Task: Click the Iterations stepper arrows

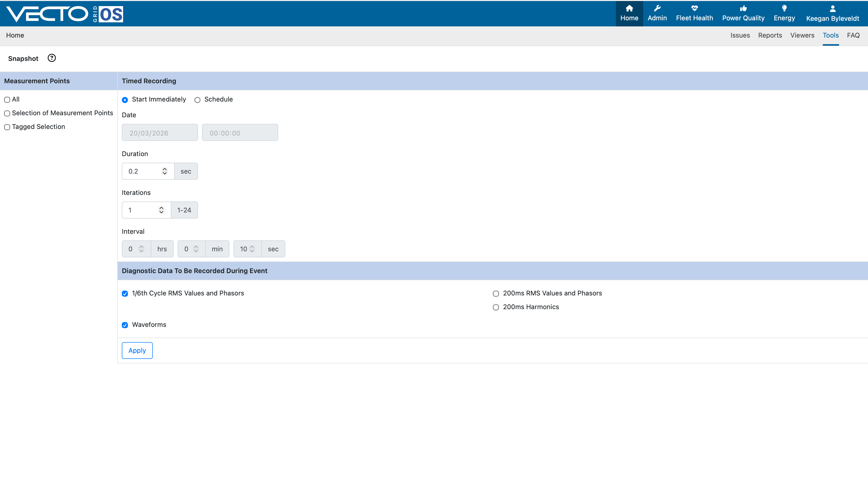Action: point(161,210)
